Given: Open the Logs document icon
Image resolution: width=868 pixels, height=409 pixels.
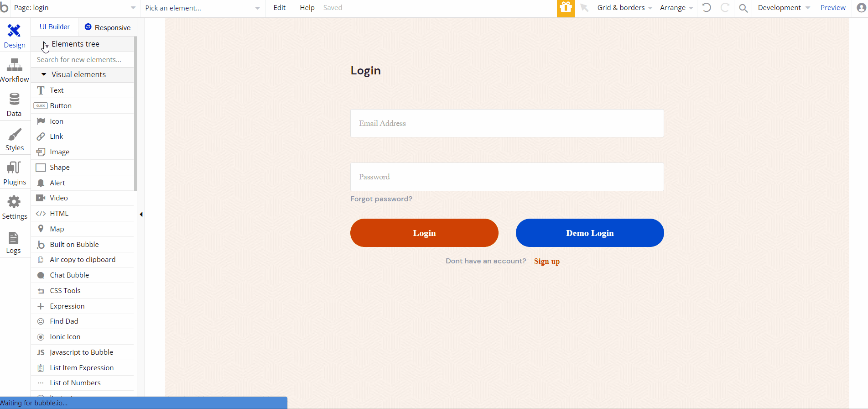Looking at the screenshot, I should coord(14,238).
